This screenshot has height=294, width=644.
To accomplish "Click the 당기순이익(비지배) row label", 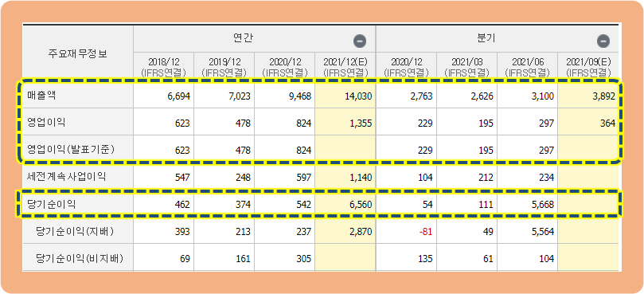I will (80, 259).
